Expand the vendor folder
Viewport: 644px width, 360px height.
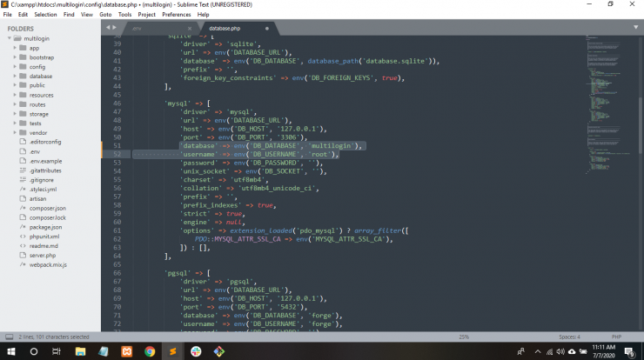[x=15, y=132]
